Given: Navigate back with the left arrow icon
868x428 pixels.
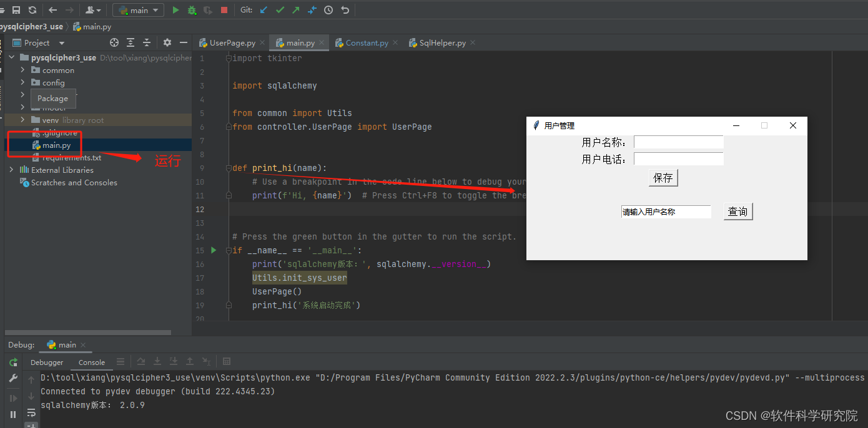Looking at the screenshot, I should click(x=53, y=10).
